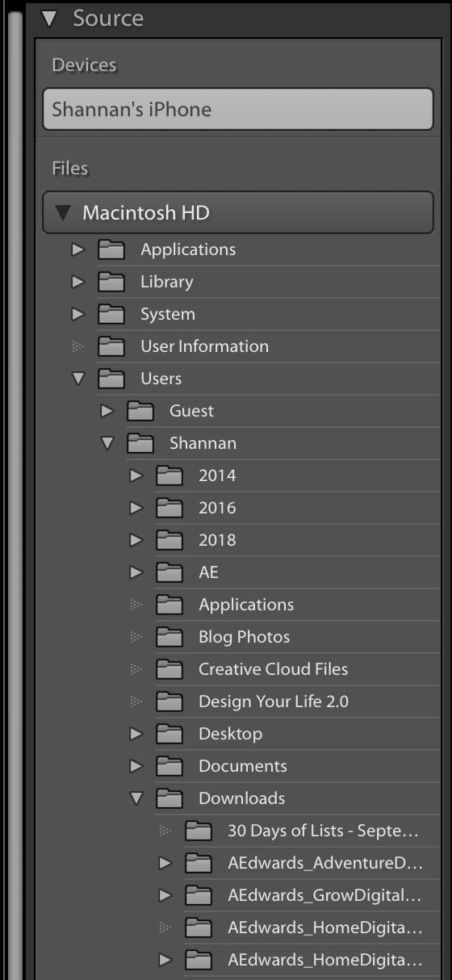Select the top-level Applications folder name
The width and height of the screenshot is (452, 980).
pyautogui.click(x=188, y=250)
